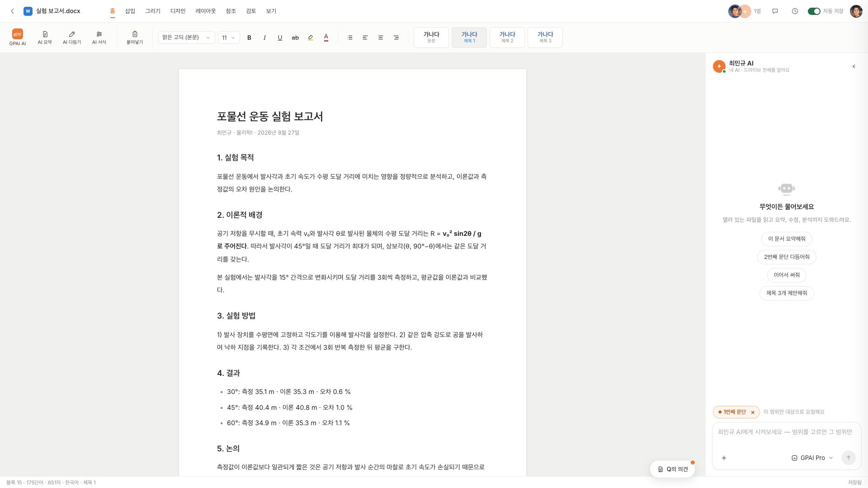Switch to the 삽입 tab
This screenshot has width=868, height=488.
coord(130,11)
